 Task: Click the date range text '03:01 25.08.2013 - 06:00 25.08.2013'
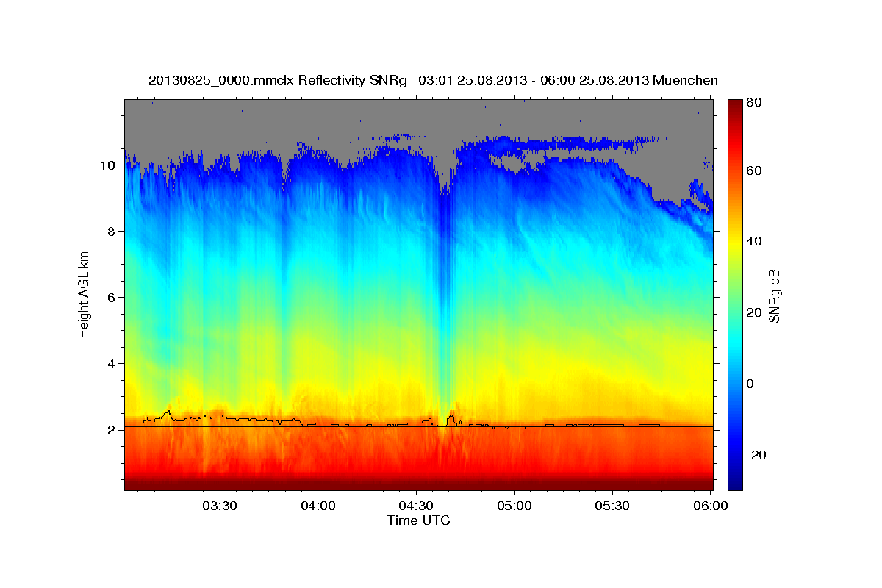[534, 80]
